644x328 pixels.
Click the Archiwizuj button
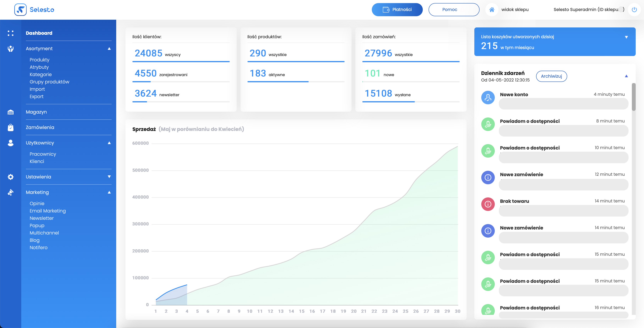tap(551, 76)
